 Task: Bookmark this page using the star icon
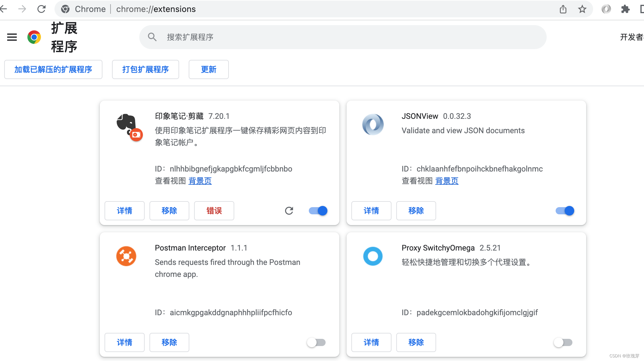[x=582, y=9]
